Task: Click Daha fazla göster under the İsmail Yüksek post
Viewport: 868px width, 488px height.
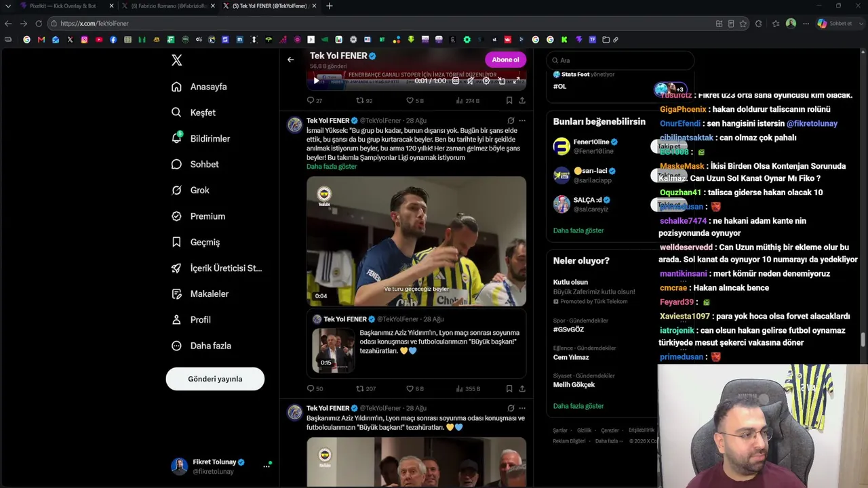Action: tap(332, 167)
